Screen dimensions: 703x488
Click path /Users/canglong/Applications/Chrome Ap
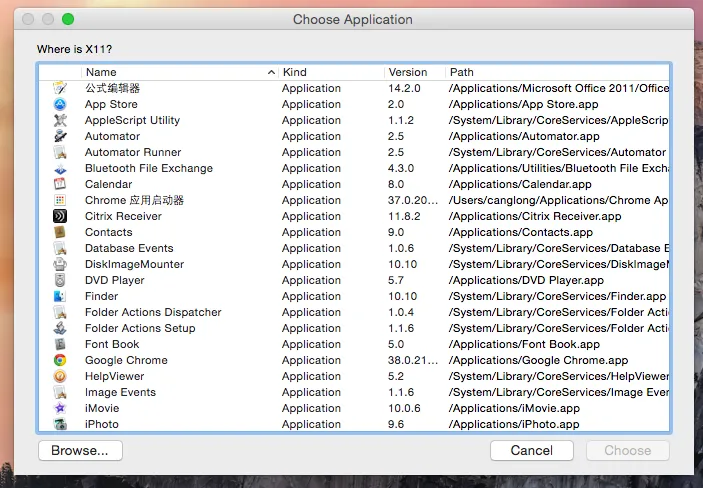coord(559,200)
